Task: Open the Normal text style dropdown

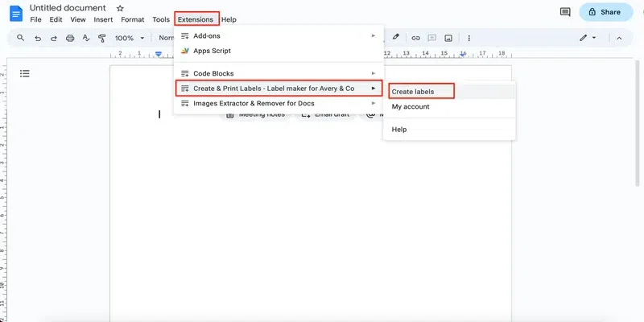Action: click(167, 38)
